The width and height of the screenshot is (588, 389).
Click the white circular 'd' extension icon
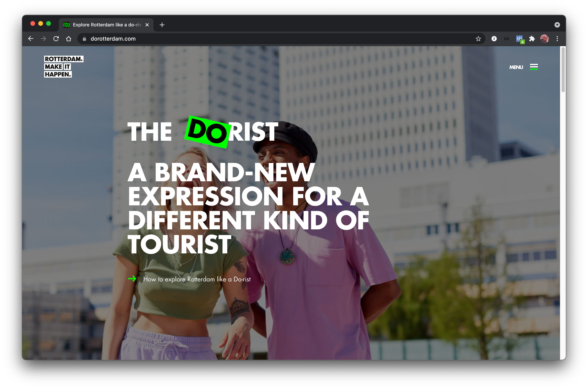tap(494, 39)
